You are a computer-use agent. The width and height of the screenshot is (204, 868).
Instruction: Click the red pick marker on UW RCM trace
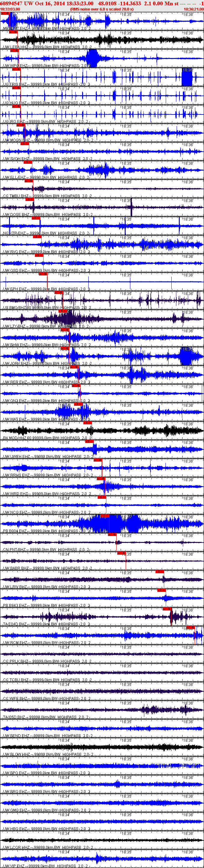click(191, 627)
